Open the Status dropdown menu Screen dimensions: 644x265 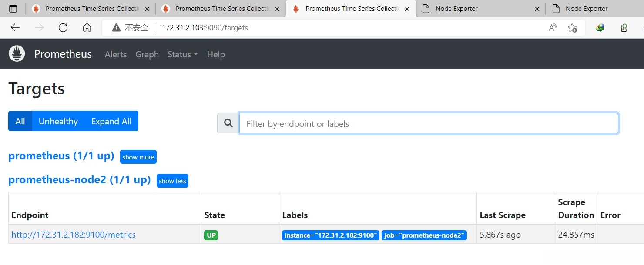[183, 54]
